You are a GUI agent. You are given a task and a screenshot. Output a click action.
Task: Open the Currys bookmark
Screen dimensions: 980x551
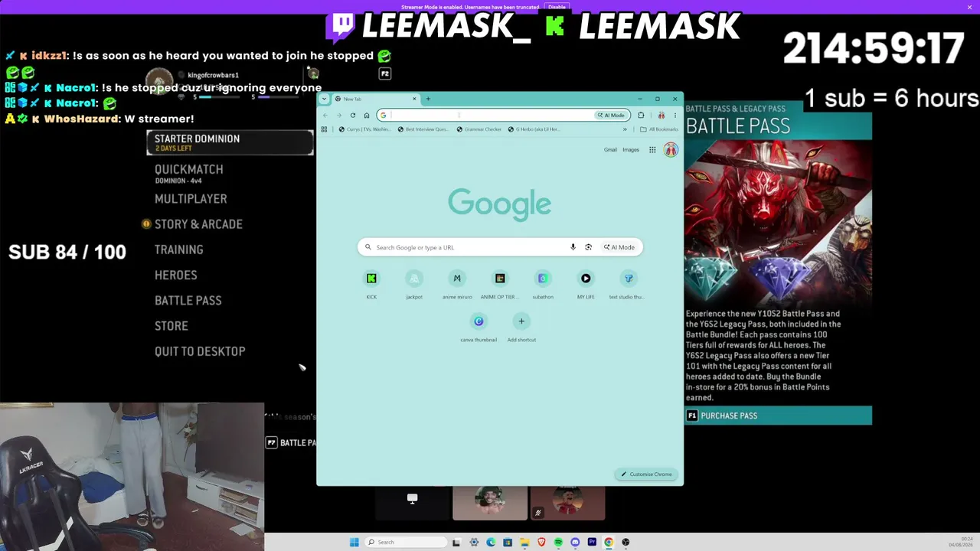(365, 129)
